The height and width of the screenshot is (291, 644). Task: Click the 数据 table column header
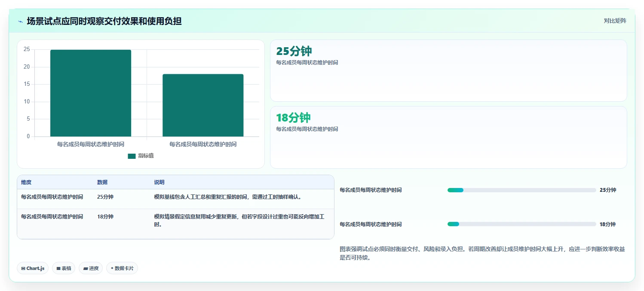coord(102,182)
